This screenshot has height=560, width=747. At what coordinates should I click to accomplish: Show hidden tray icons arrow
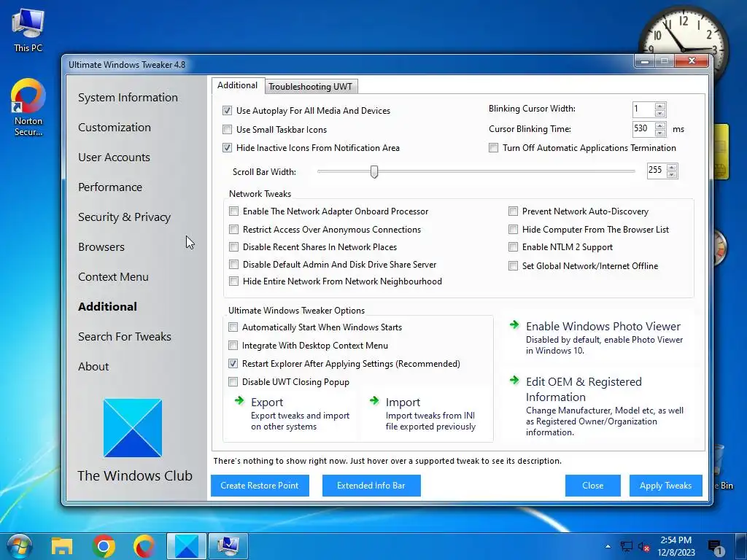tap(608, 546)
